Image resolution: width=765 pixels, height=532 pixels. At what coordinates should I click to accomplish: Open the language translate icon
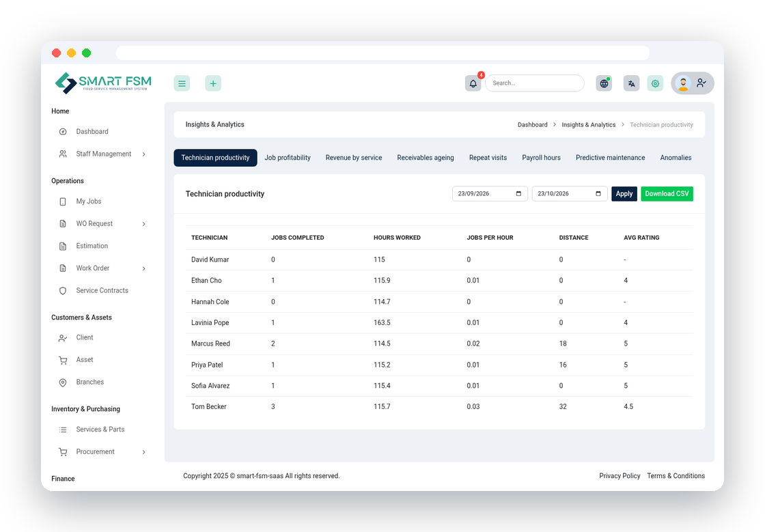click(x=631, y=83)
